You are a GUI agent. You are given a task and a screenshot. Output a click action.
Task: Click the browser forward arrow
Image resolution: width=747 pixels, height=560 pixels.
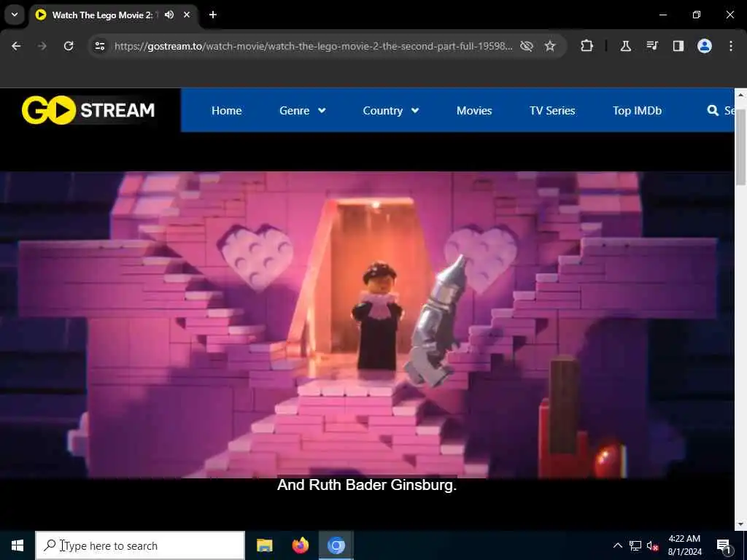[42, 46]
